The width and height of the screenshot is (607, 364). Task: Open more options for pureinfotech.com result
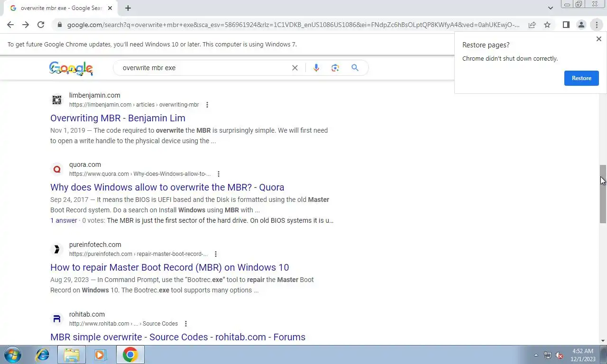point(215,254)
